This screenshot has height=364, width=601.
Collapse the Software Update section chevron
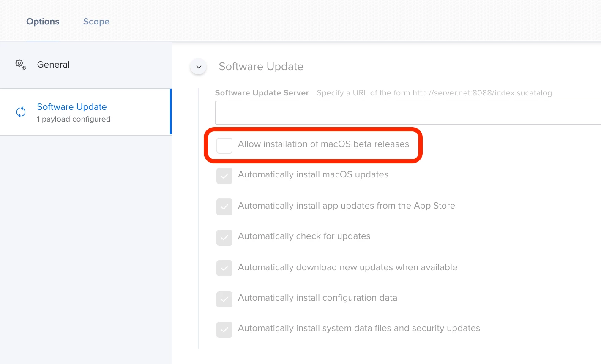point(199,67)
